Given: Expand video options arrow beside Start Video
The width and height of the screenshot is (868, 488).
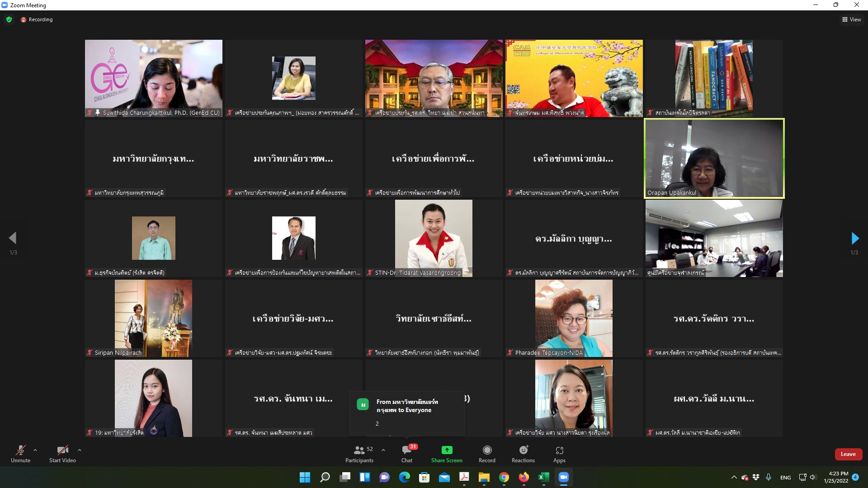Looking at the screenshot, I should [x=80, y=450].
